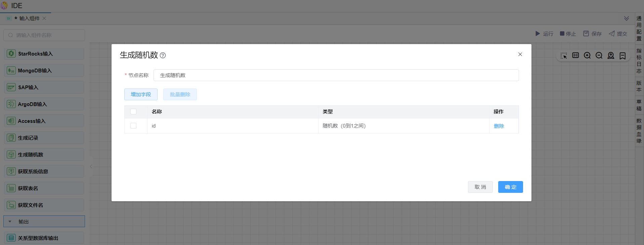Click the IDE logo icon
The height and width of the screenshot is (245, 644).
tap(4, 6)
